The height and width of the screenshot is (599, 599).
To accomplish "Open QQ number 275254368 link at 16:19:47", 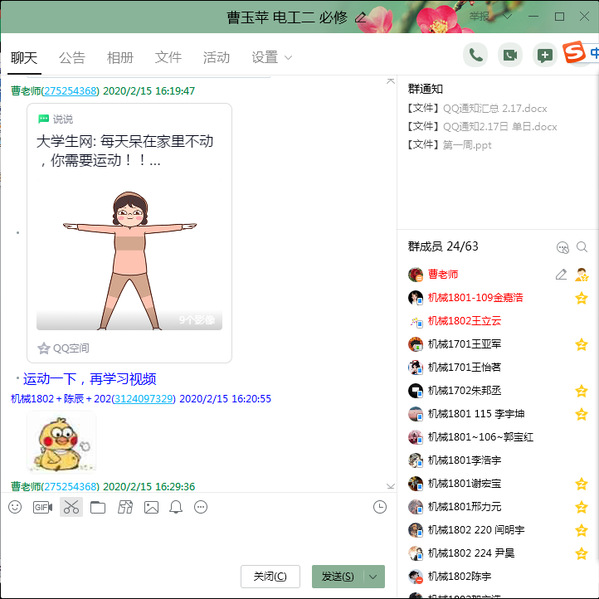I will point(70,91).
